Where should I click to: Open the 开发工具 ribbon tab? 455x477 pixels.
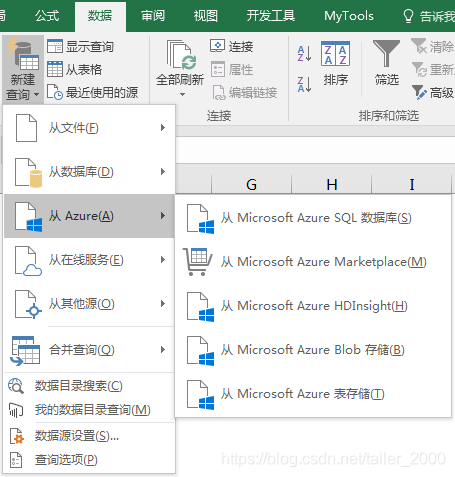(271, 16)
